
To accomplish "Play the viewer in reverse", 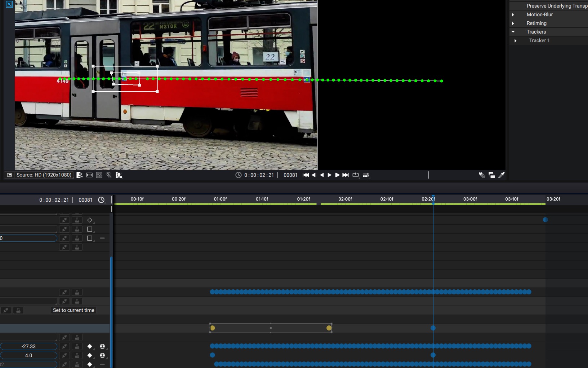I will click(x=322, y=175).
